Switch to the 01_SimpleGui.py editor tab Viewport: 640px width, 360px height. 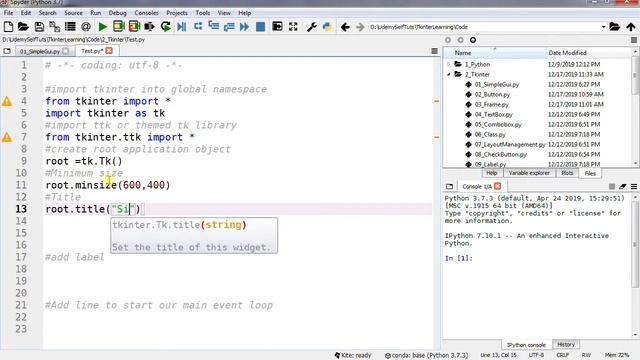click(x=40, y=51)
